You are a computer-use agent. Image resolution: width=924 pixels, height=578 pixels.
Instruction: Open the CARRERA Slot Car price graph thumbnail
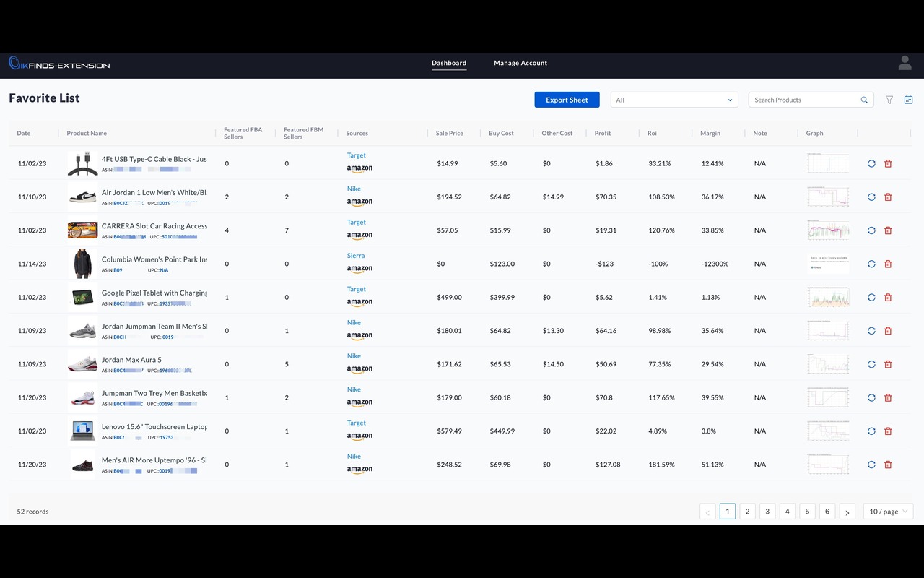(828, 230)
